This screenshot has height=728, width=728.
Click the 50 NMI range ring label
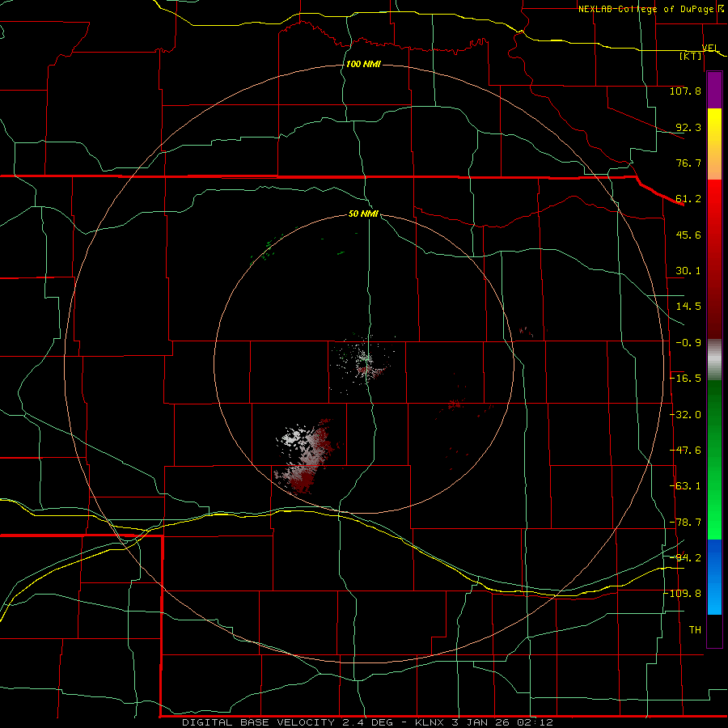point(363,214)
